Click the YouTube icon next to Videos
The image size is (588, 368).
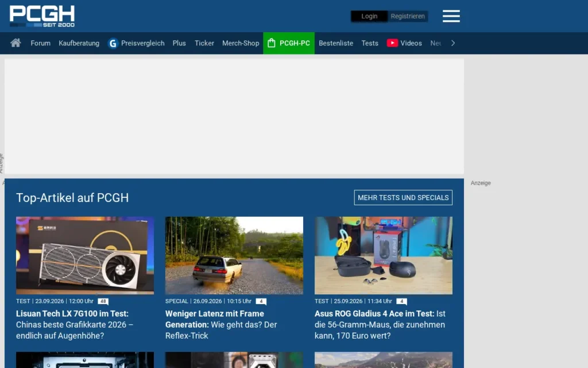tap(392, 43)
